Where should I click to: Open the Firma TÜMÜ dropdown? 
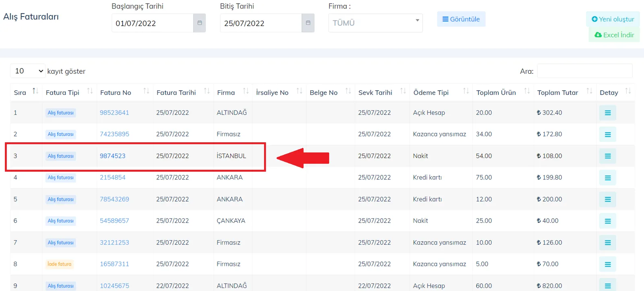click(x=376, y=23)
